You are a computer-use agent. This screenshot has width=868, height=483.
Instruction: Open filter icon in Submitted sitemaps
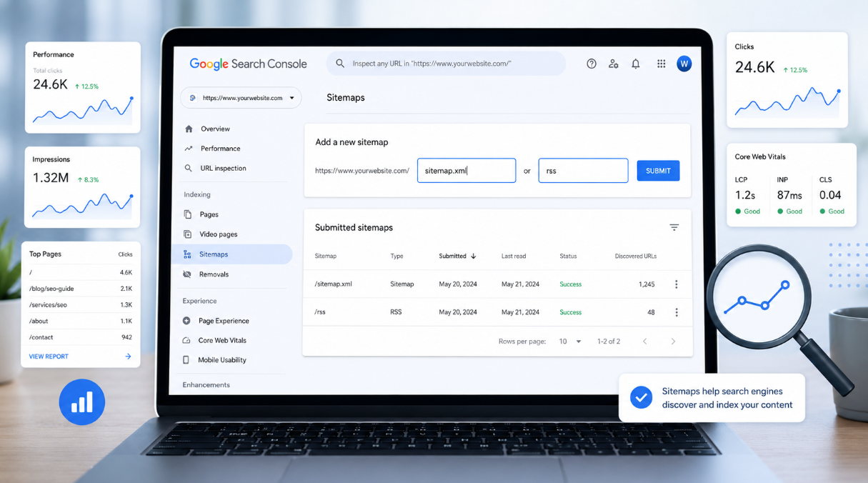point(674,227)
